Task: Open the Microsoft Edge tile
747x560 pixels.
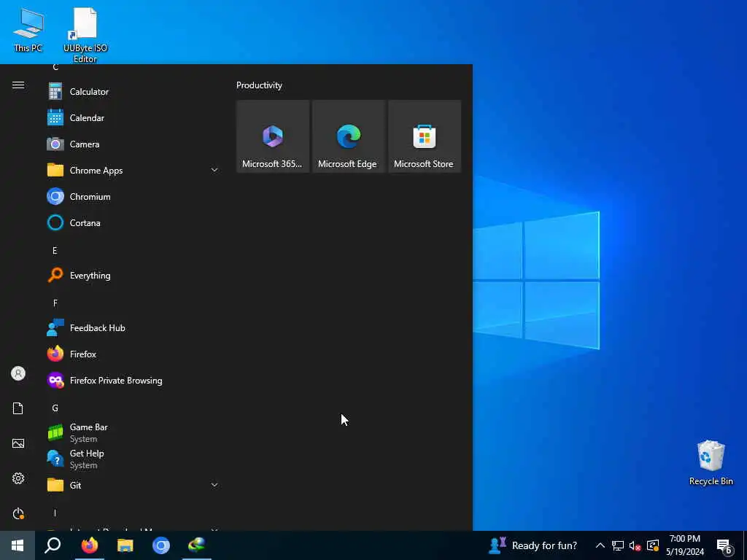Action: pos(348,136)
